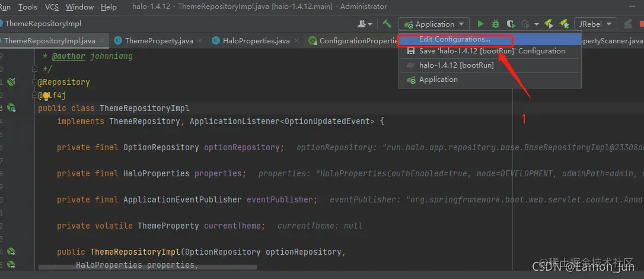This screenshot has width=644, height=279.
Task: Open the Help menu
Action: pos(109,7)
